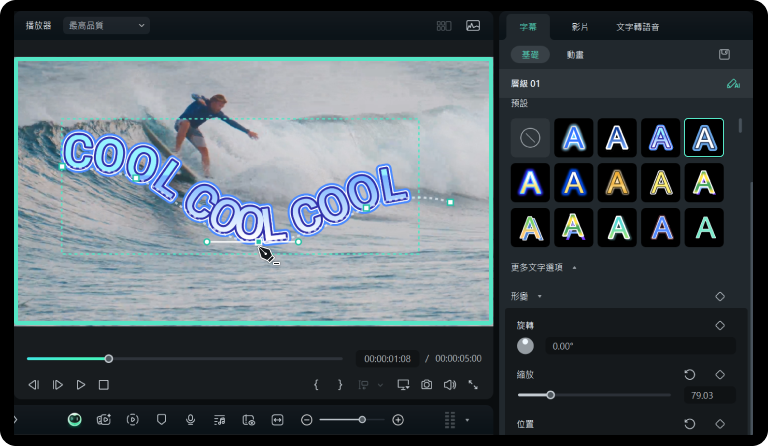The height and width of the screenshot is (446, 768).
Task: Click the AI camera sparkle toolbar icon
Action: [103, 420]
